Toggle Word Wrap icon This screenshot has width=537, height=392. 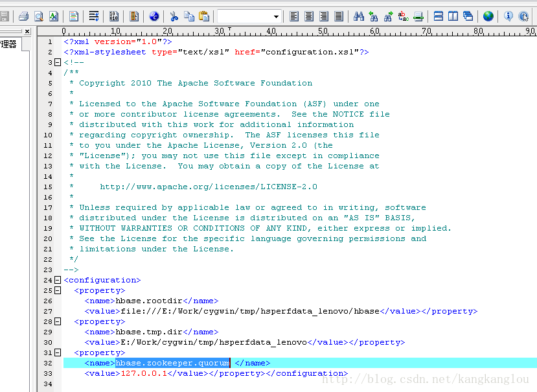coord(93,16)
